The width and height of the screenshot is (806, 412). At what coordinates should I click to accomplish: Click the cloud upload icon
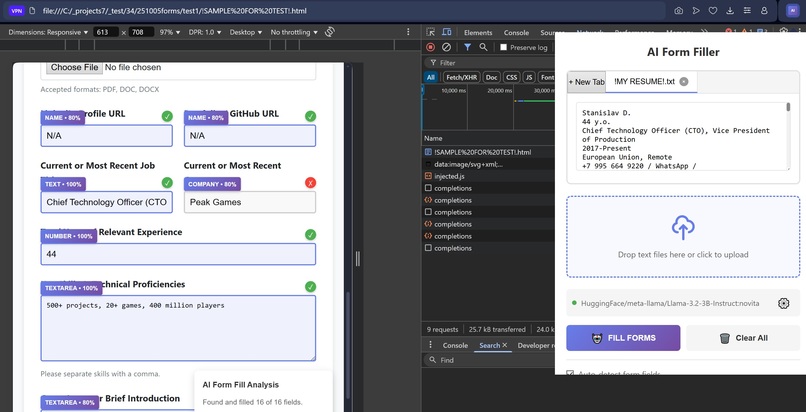point(683,228)
